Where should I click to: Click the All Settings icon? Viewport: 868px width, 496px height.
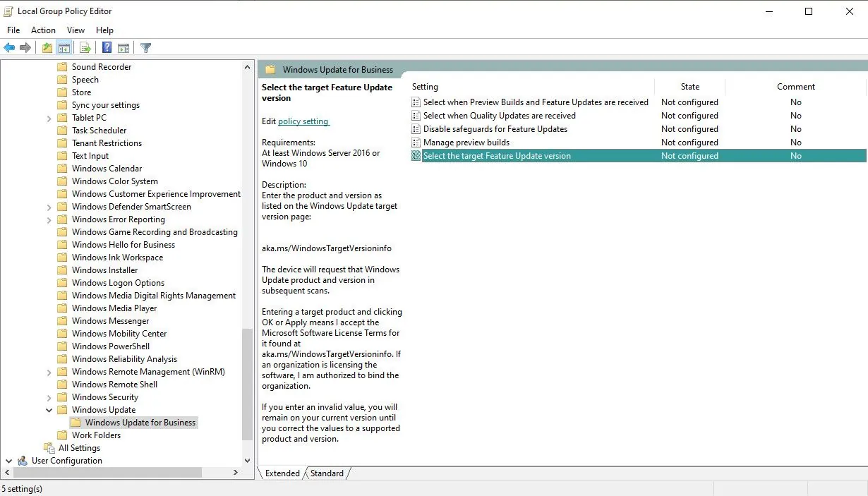[x=49, y=447]
